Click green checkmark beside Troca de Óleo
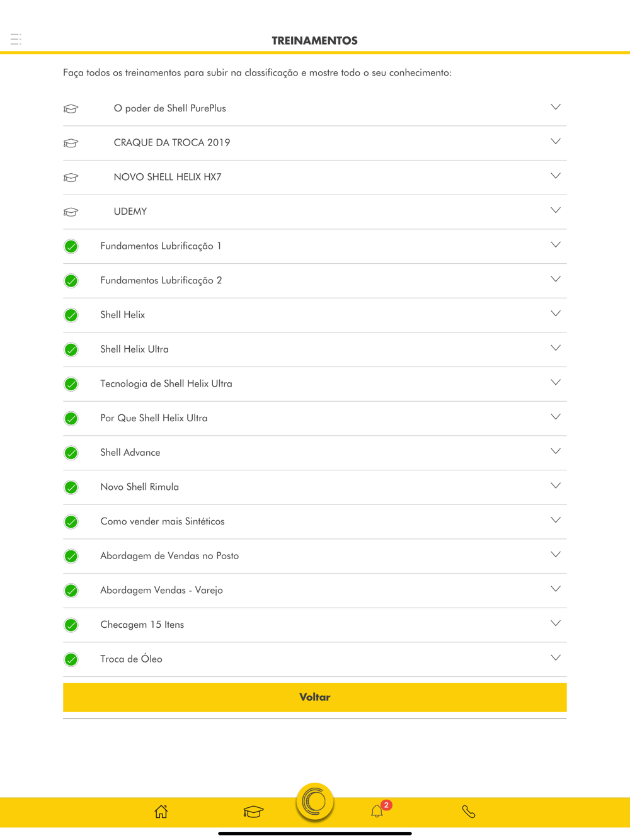The width and height of the screenshot is (630, 840). click(x=71, y=660)
